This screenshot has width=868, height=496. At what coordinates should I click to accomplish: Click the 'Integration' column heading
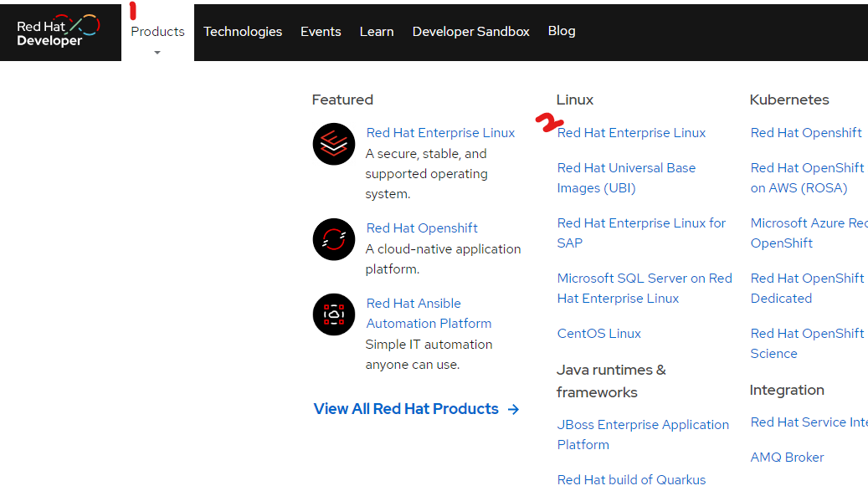(787, 391)
